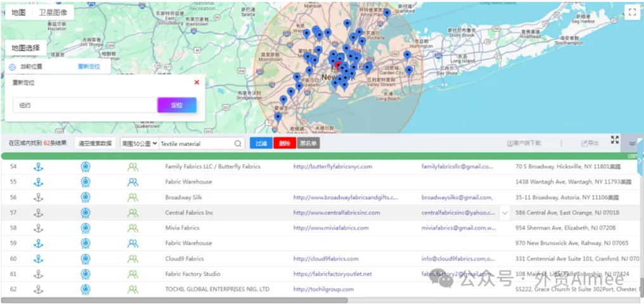Switch to 卫星图像 satellite view tab
The width and height of the screenshot is (644, 304).
[53, 13]
